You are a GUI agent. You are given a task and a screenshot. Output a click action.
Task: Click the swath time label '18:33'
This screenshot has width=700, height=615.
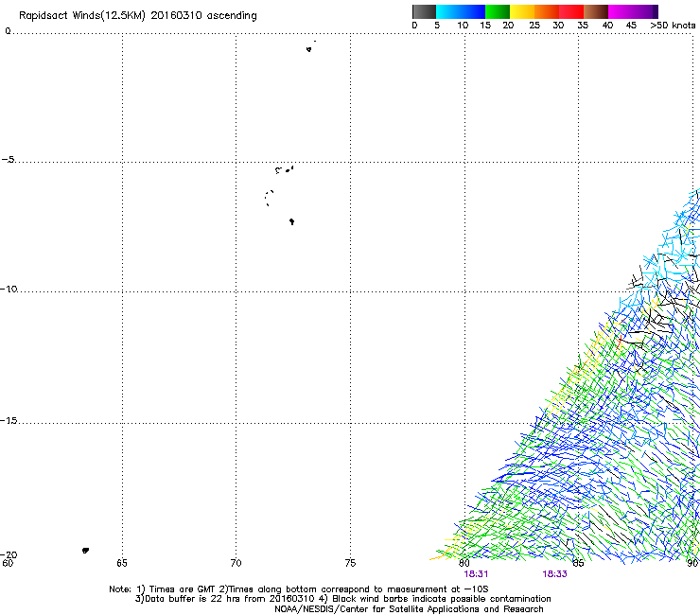554,574
